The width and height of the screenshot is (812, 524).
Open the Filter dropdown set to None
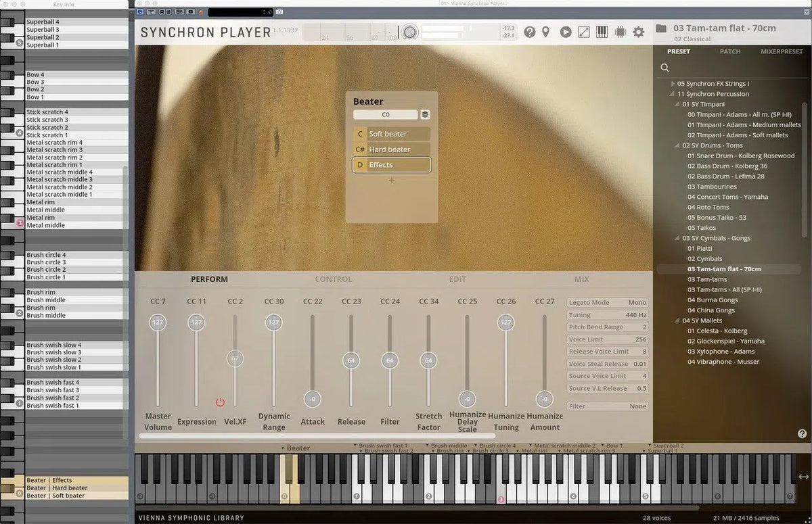[607, 406]
